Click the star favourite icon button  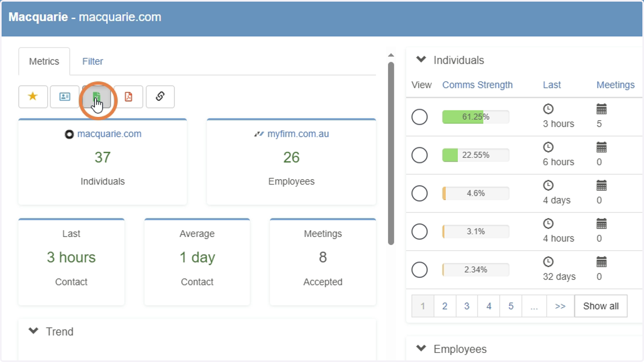(33, 97)
